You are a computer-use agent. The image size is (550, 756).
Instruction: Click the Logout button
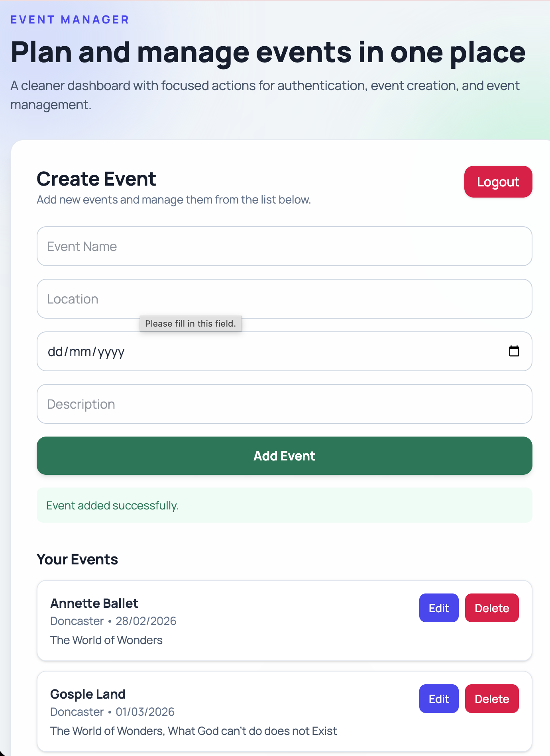click(498, 182)
